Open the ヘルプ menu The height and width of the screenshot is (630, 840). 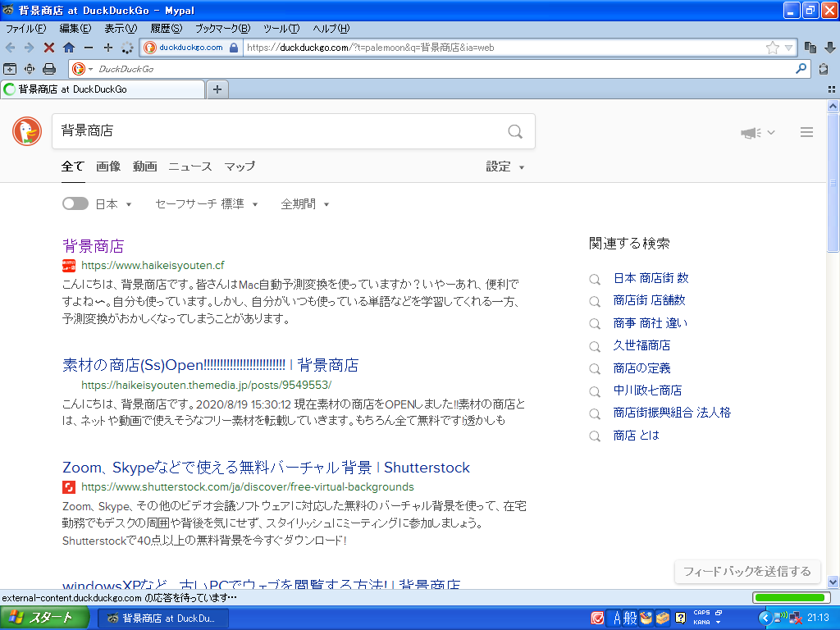(331, 29)
